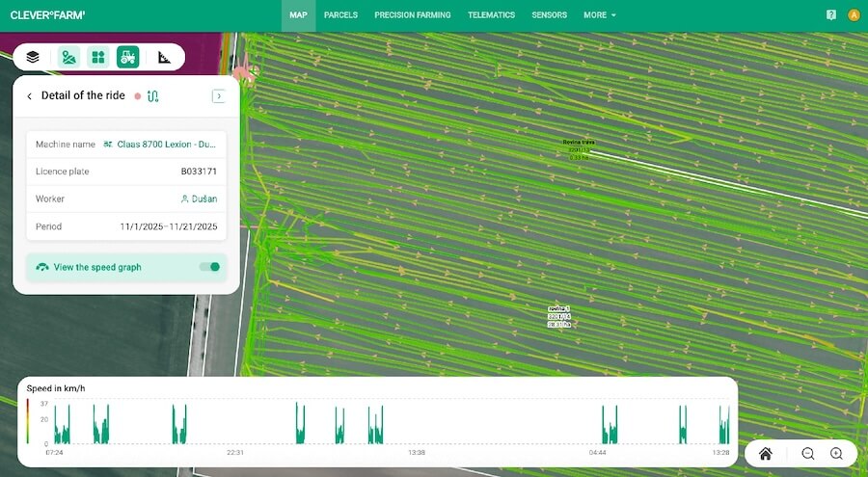Open the Claas 8700 Lexion machine link
Viewport: 868px width, 477px height.
tap(167, 145)
